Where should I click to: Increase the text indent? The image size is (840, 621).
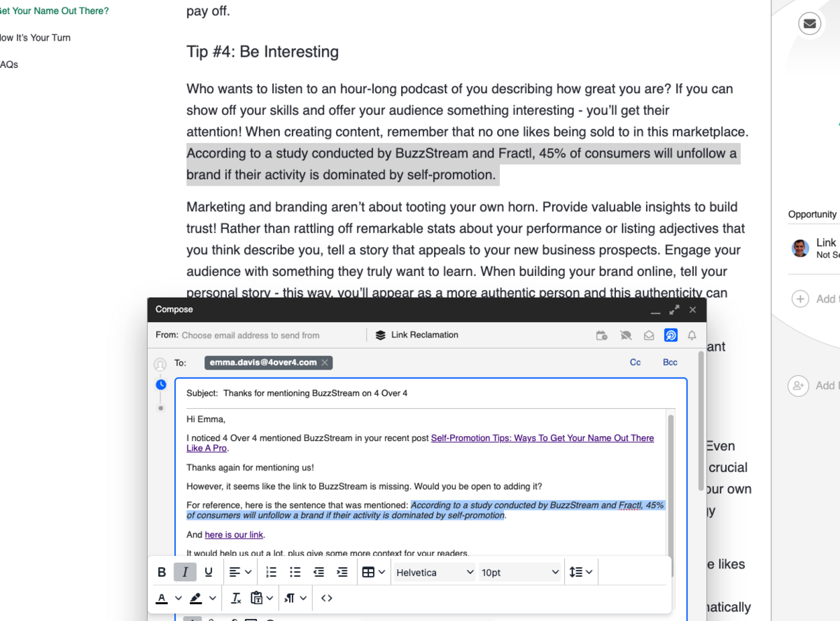coord(342,572)
